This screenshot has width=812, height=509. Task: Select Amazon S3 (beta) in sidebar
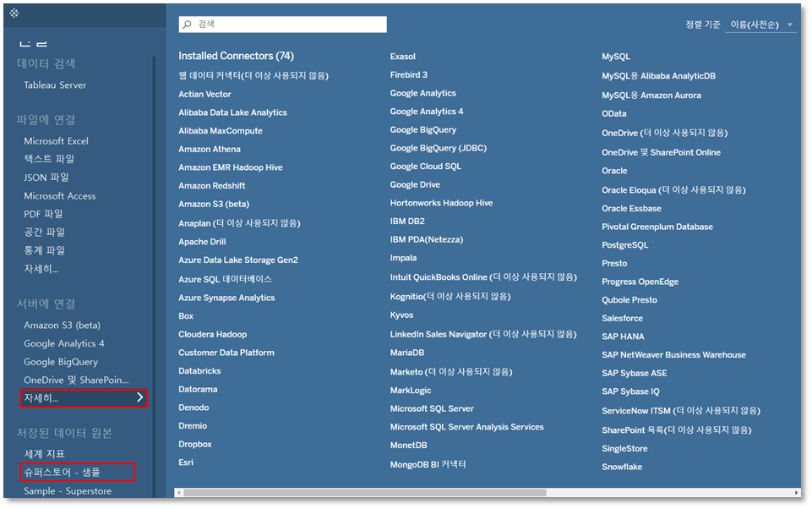[x=63, y=326]
